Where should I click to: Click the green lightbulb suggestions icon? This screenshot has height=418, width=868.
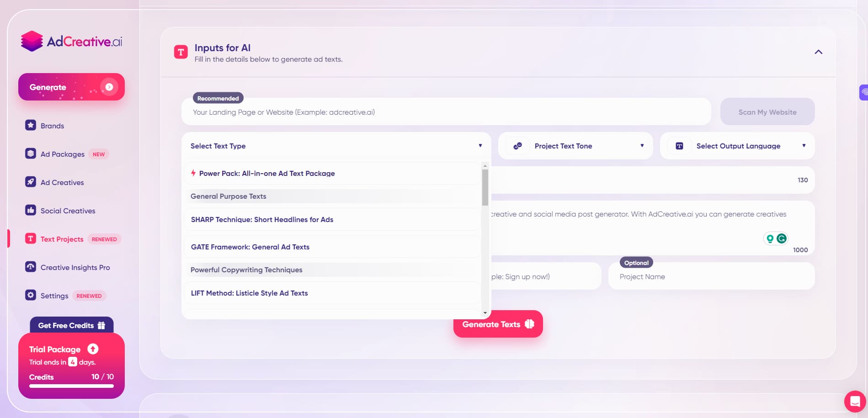770,238
